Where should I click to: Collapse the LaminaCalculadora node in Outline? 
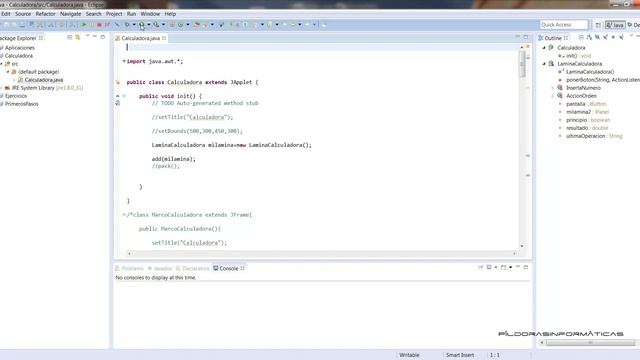click(544, 64)
